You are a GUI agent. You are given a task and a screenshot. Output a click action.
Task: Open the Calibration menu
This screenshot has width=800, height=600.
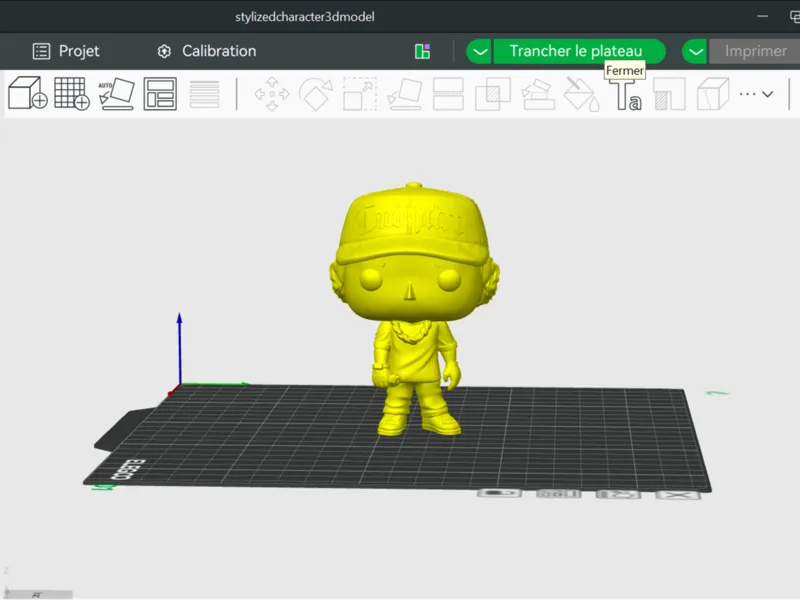pyautogui.click(x=207, y=51)
